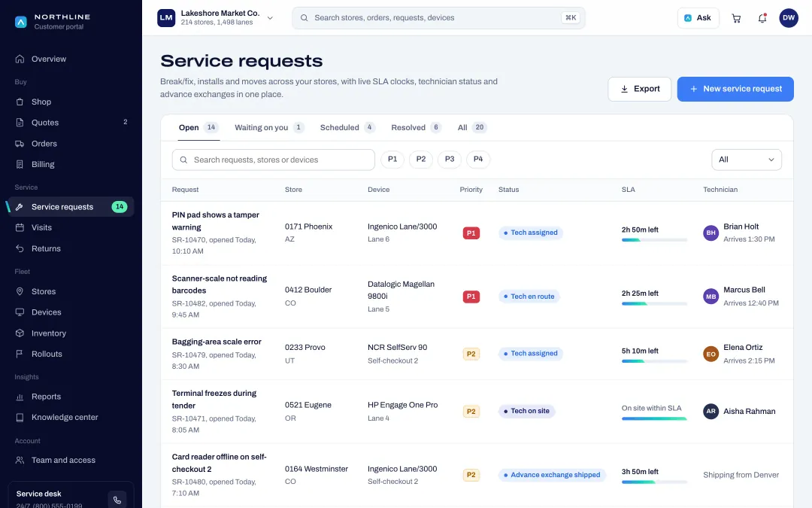Toggle the P4 priority filter chip
The width and height of the screenshot is (812, 508).
[x=478, y=159]
